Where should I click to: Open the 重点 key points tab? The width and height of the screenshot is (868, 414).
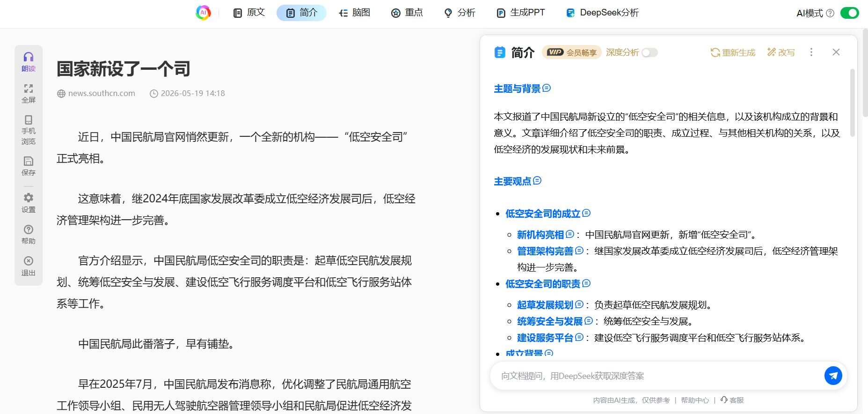pos(407,13)
